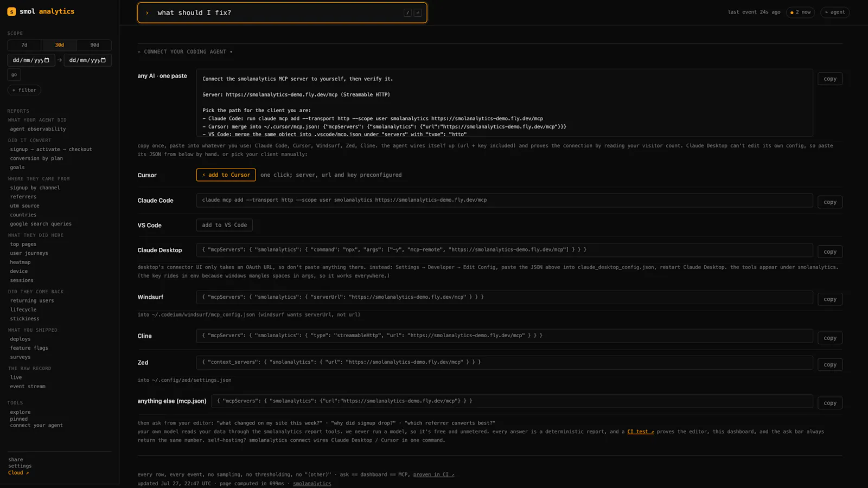
Task: Open the Cloud external link
Action: pyautogui.click(x=18, y=473)
